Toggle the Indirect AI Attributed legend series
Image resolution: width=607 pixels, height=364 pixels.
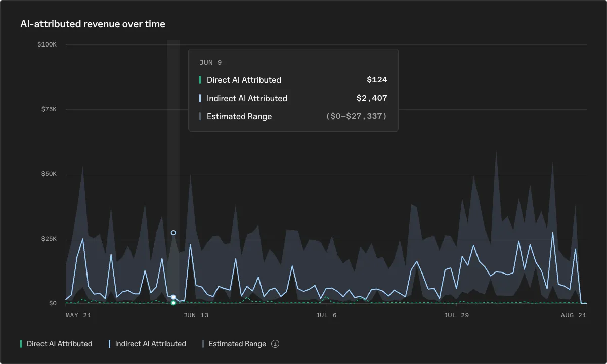coord(147,344)
